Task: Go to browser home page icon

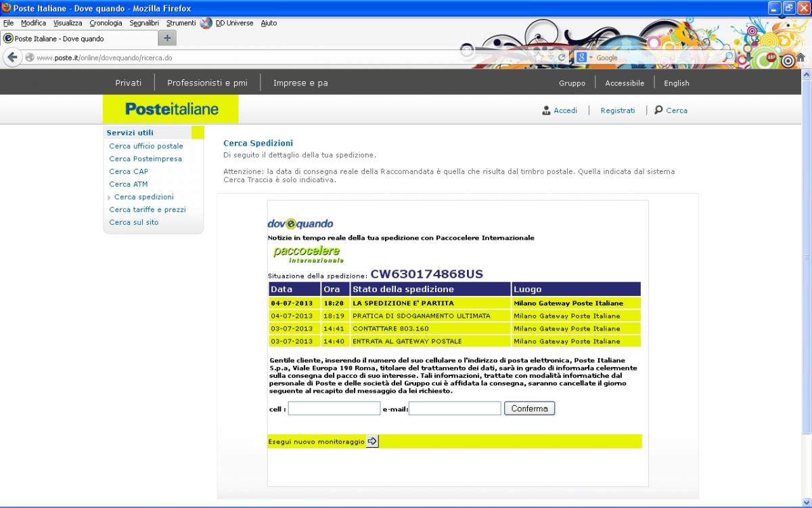Action: tap(802, 58)
